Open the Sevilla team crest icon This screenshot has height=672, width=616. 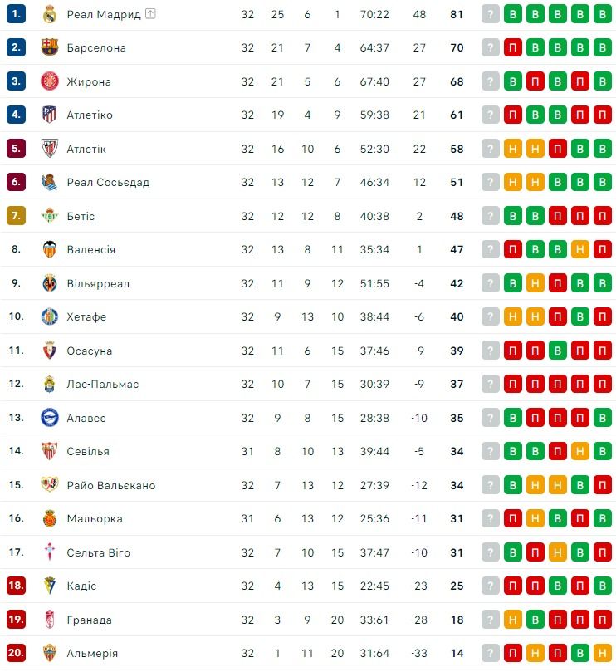click(x=50, y=451)
